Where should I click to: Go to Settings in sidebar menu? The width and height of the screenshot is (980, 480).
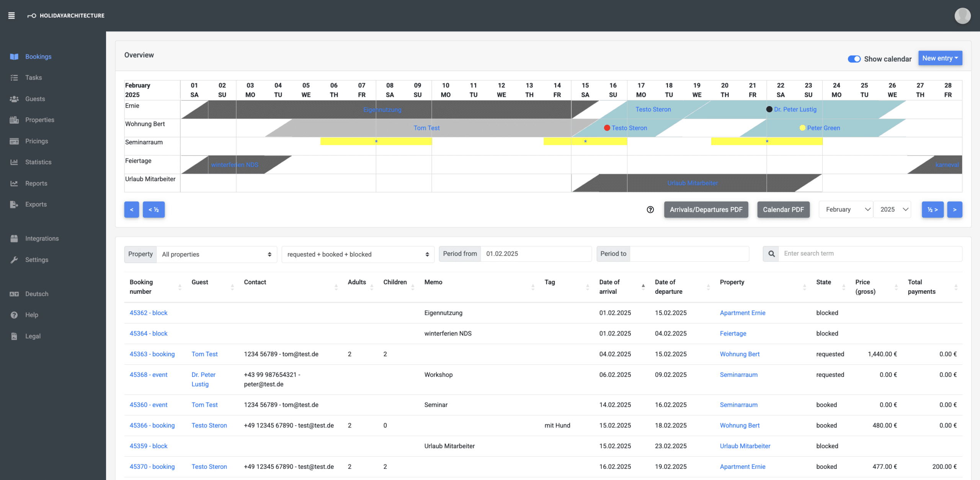click(x=36, y=260)
